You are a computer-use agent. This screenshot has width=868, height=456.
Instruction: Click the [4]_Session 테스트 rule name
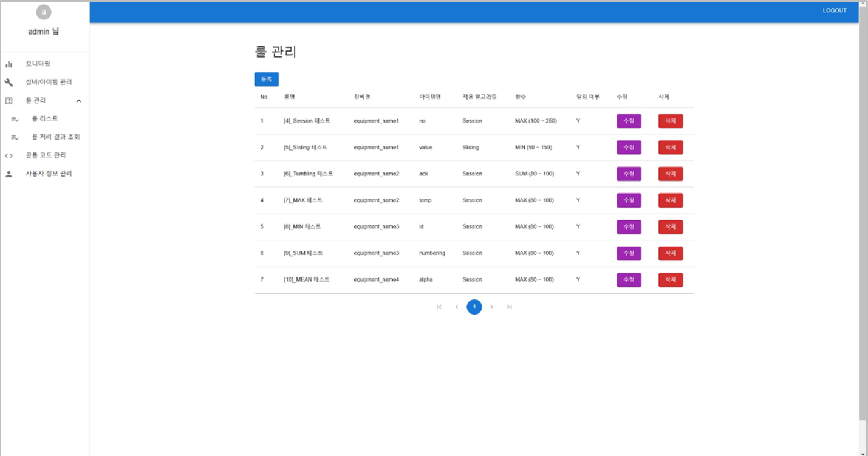pyautogui.click(x=307, y=121)
